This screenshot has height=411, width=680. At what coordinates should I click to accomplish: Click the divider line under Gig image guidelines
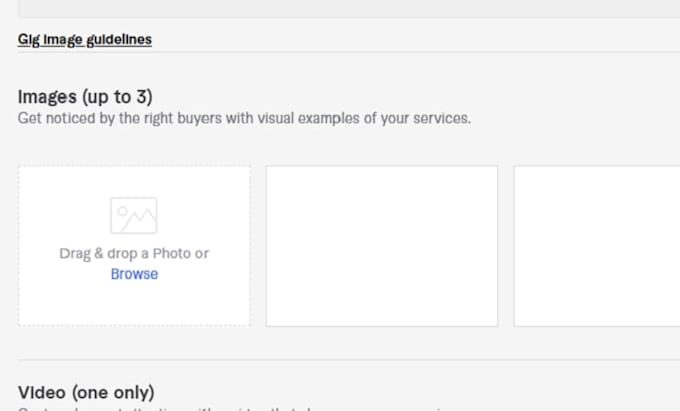pos(349,52)
